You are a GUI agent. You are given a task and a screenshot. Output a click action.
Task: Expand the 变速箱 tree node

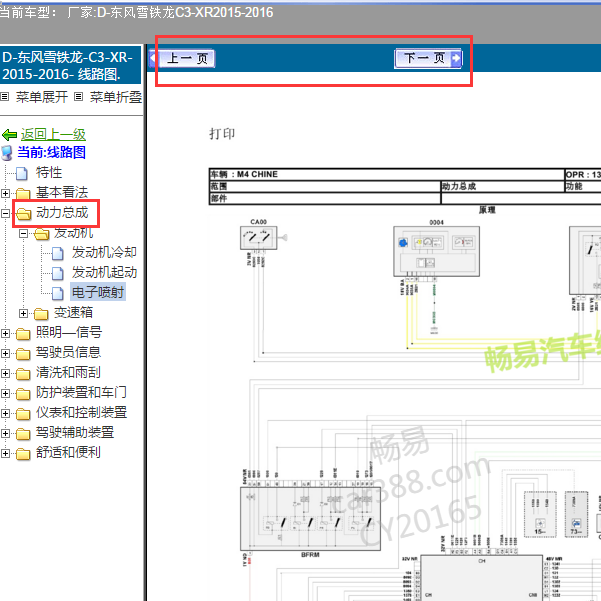tap(23, 314)
